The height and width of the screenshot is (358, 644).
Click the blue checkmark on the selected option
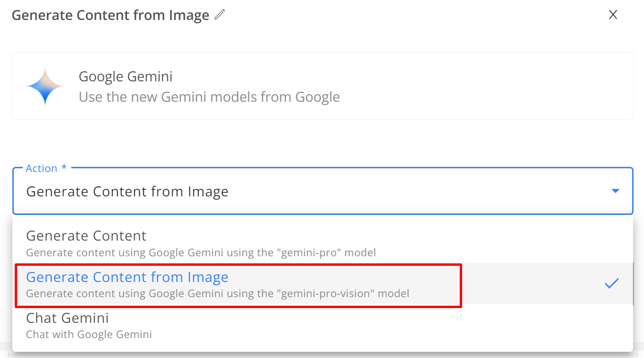pos(611,283)
